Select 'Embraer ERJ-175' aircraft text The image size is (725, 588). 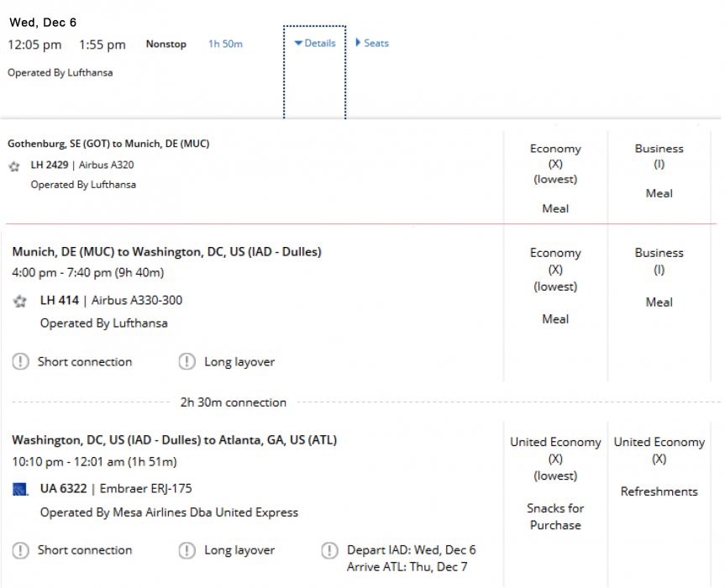(x=145, y=489)
